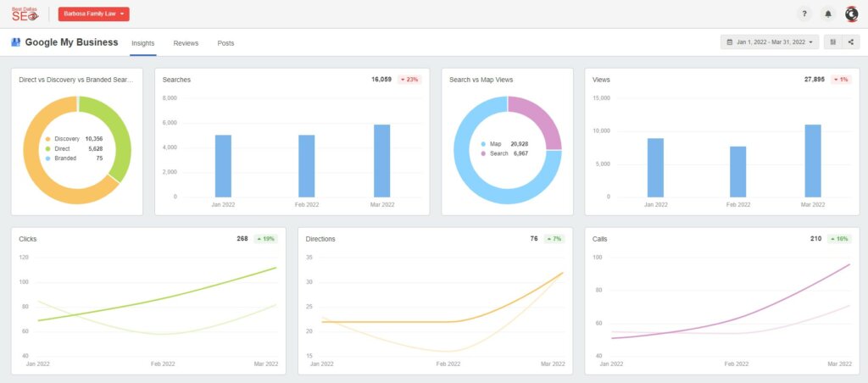
Task: Toggle the Map legend entry
Action: pos(495,144)
